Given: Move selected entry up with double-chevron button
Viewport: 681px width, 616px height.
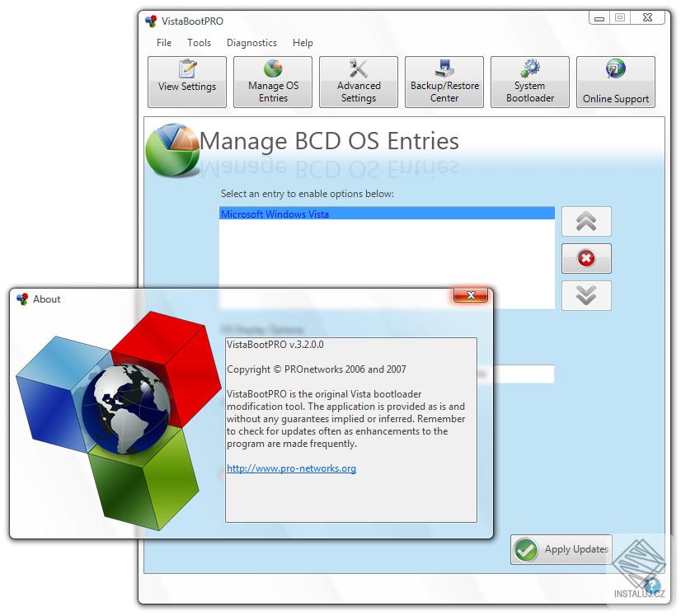Looking at the screenshot, I should click(x=586, y=222).
